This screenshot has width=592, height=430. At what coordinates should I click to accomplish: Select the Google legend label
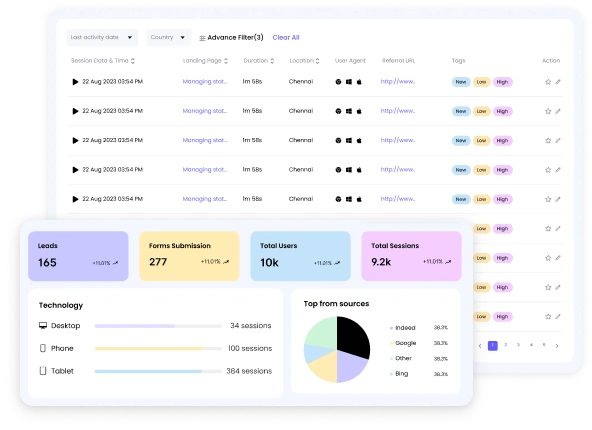405,343
